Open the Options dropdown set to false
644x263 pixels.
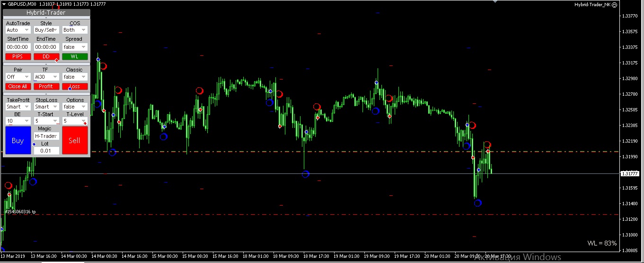click(x=75, y=107)
